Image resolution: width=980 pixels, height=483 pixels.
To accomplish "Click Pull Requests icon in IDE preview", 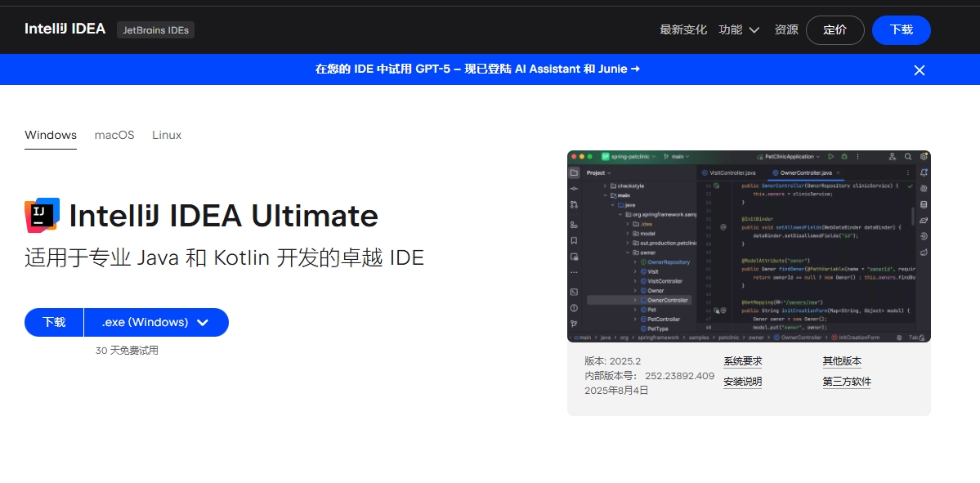I will tap(574, 204).
